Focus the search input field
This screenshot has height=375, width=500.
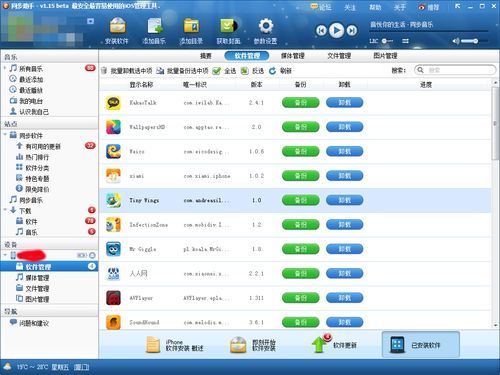[455, 70]
